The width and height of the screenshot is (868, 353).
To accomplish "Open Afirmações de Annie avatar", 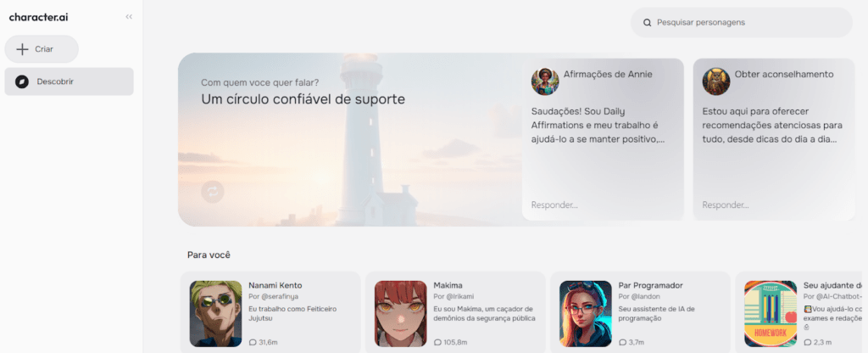I will pos(545,81).
